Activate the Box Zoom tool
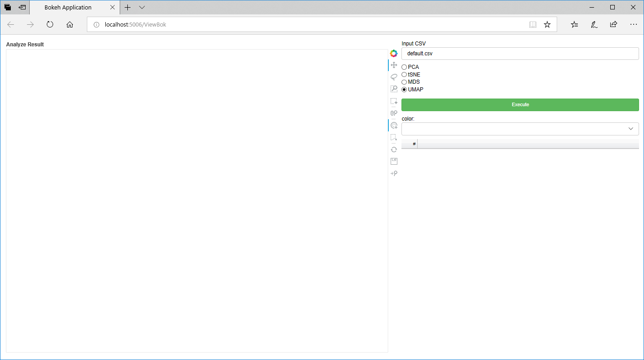The height and width of the screenshot is (360, 644). tap(394, 89)
